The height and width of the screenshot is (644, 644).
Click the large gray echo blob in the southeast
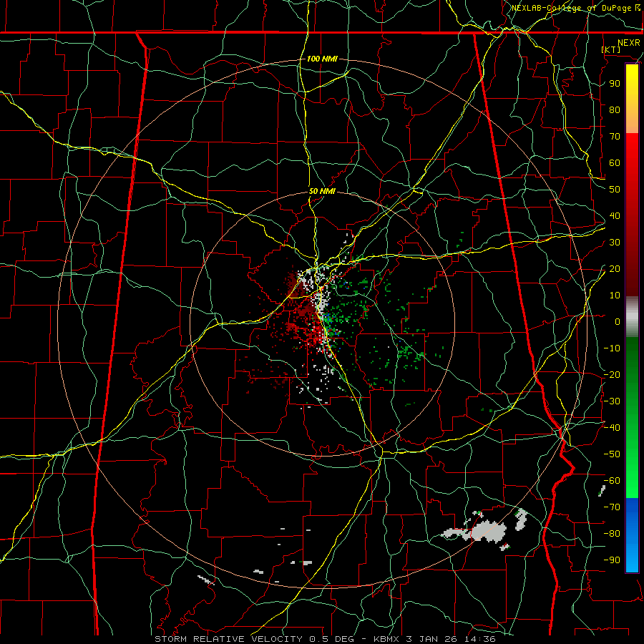[488, 531]
